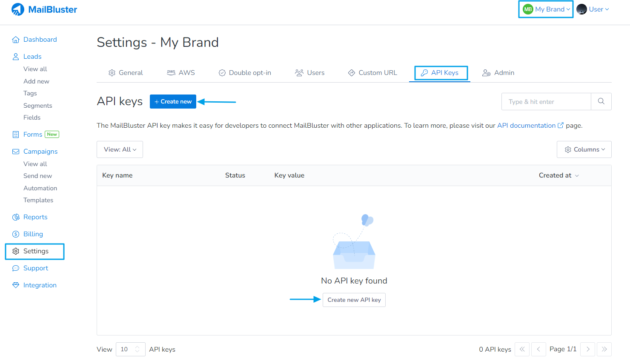Open Leads Add new
The height and width of the screenshot is (364, 630).
coord(36,81)
